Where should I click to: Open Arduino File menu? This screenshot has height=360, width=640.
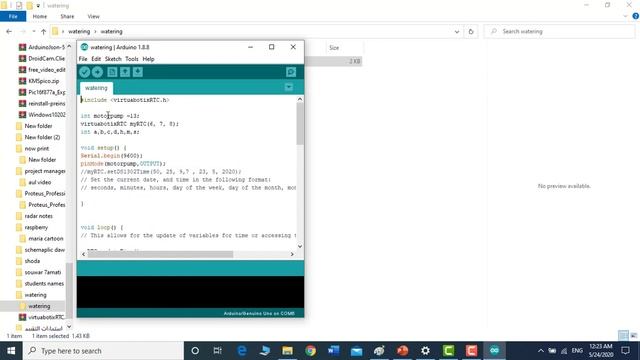tap(83, 59)
